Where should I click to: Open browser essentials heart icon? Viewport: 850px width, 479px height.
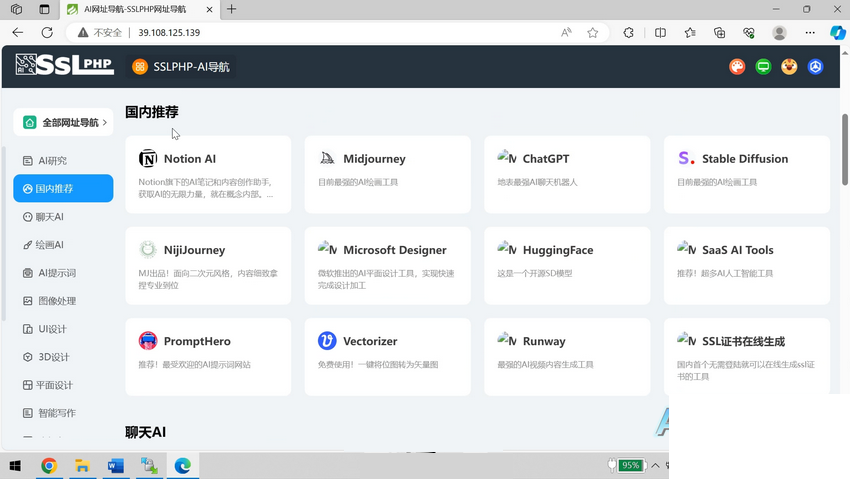tap(749, 33)
